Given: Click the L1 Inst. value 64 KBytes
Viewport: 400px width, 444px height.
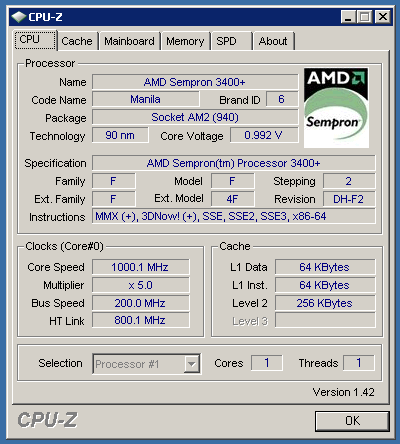Looking at the screenshot, I should pyautogui.click(x=325, y=285).
